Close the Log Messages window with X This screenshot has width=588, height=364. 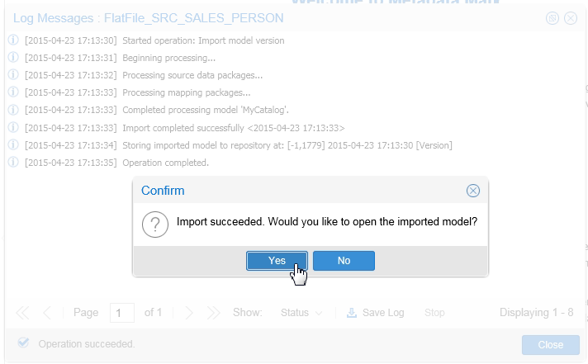click(x=570, y=17)
